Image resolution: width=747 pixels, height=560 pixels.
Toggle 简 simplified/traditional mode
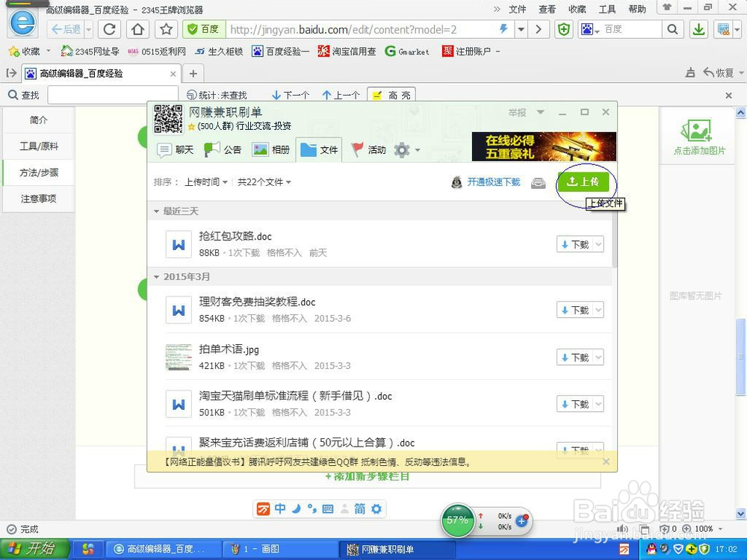coord(360,509)
